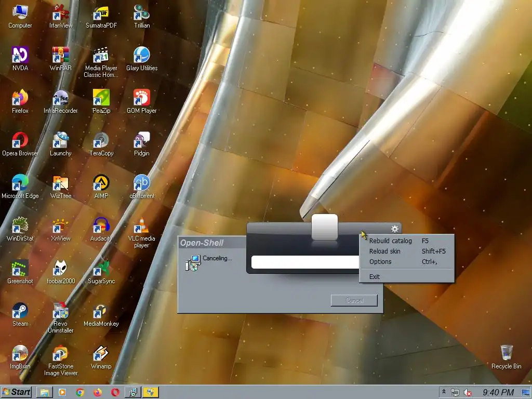Image resolution: width=532 pixels, height=399 pixels.
Task: Select the Opera Browser desktop shortcut
Action: click(x=20, y=144)
